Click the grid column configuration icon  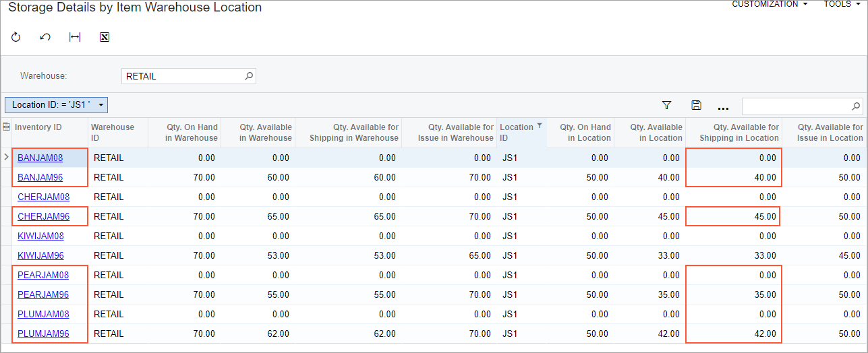(x=7, y=127)
